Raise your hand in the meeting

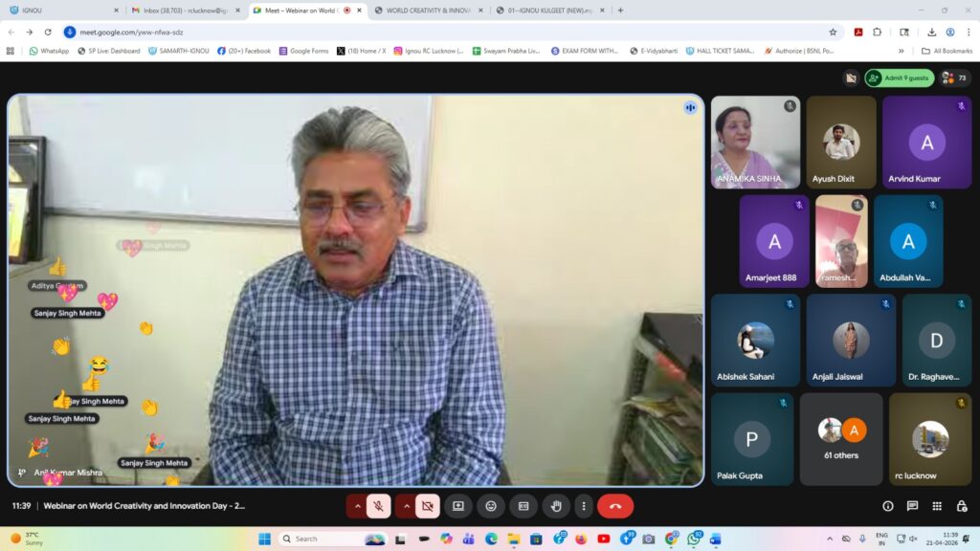pyautogui.click(x=555, y=506)
